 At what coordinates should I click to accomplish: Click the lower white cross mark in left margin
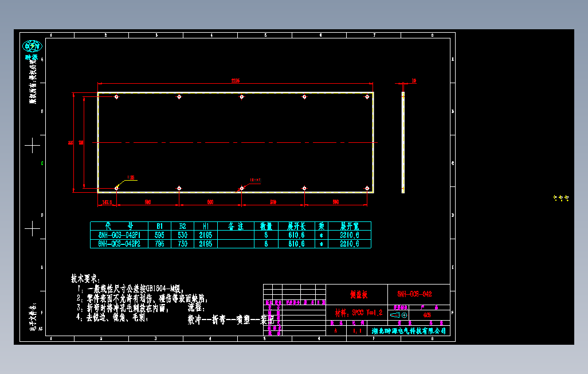[33, 229]
